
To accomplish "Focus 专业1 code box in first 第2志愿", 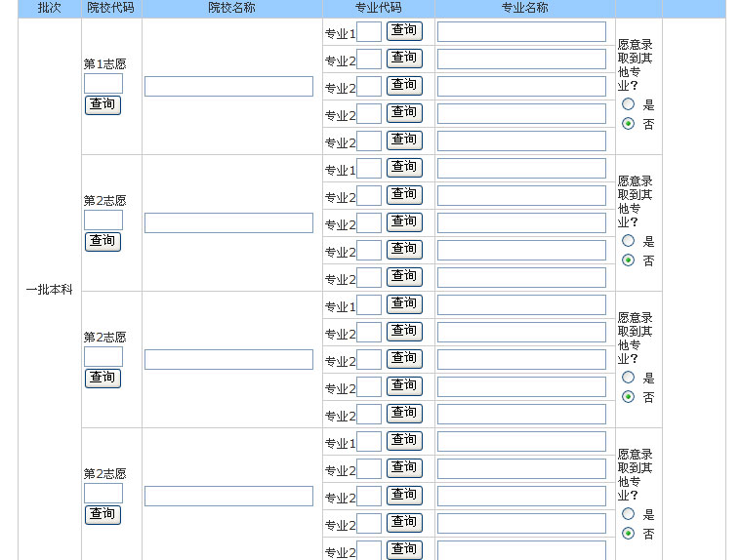I will point(369,169).
